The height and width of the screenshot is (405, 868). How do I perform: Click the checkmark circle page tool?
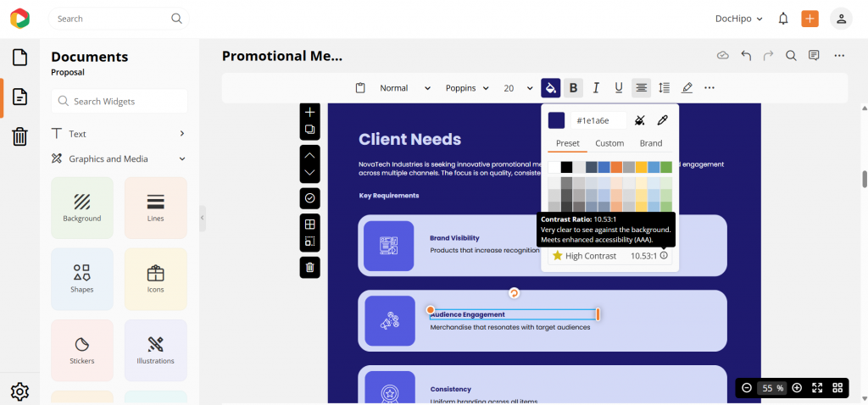coord(310,198)
